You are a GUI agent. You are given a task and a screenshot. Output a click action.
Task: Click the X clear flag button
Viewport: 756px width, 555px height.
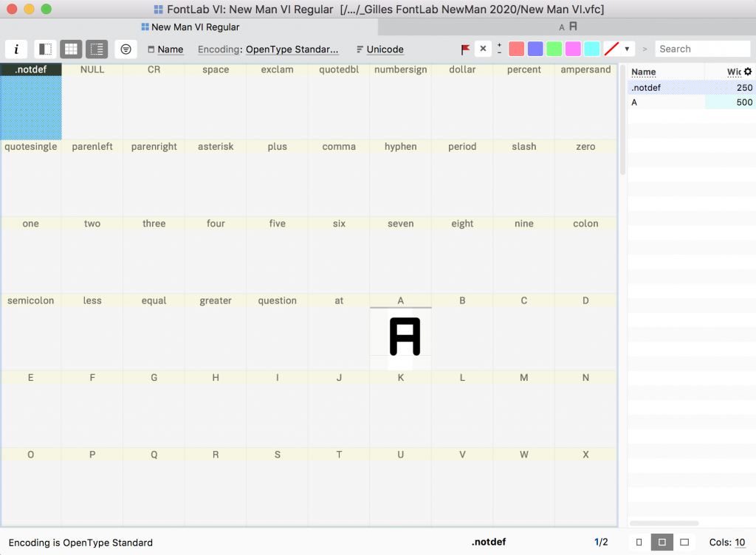pyautogui.click(x=483, y=49)
